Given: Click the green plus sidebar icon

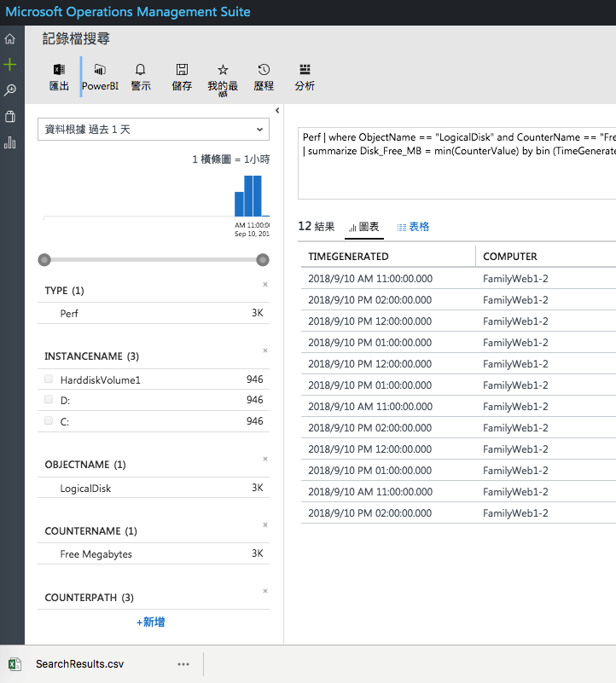Looking at the screenshot, I should (x=9, y=65).
